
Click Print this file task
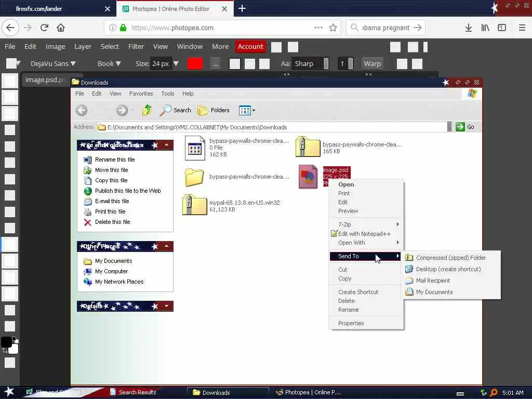[110, 211]
